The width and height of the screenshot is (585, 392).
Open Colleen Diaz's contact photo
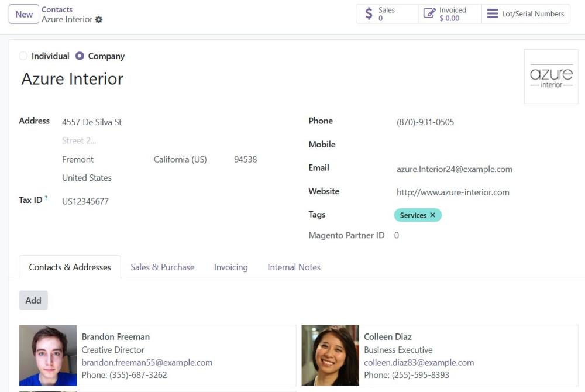(330, 356)
